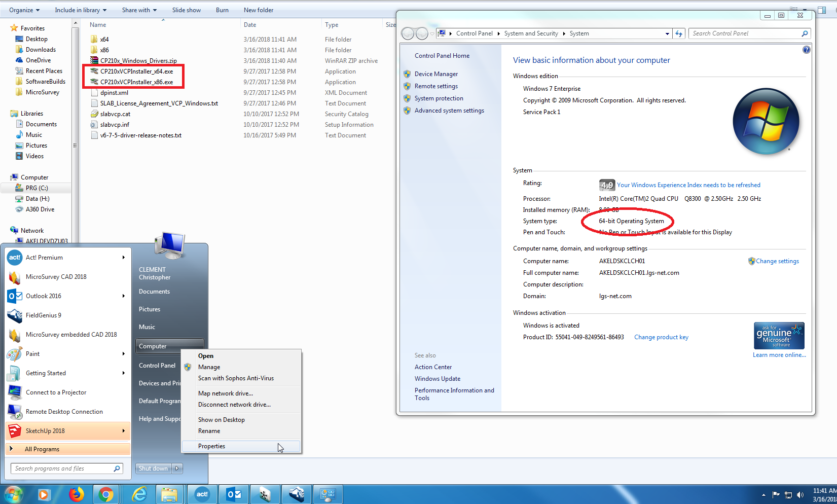Click the Firefox icon in the taskbar
837x504 pixels.
(x=76, y=494)
